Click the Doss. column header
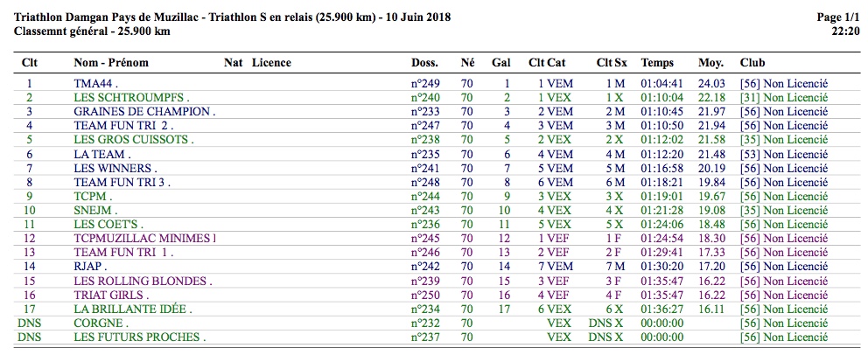Screen dimensions: 868x362 point(425,63)
